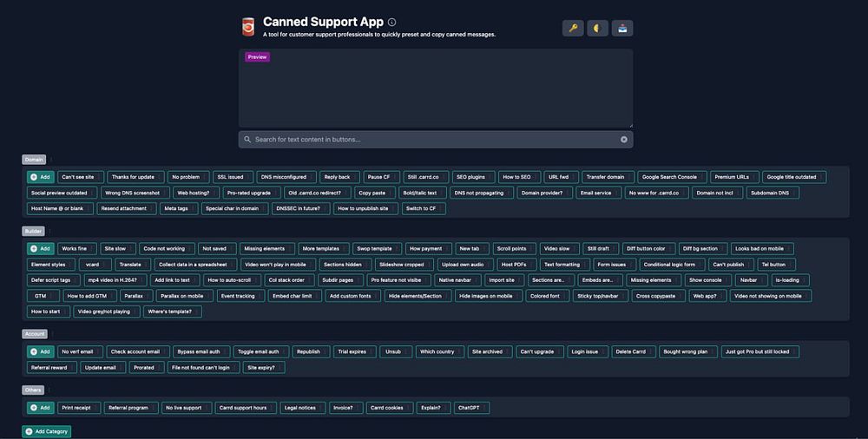Open the options dots next to Others label

pyautogui.click(x=49, y=390)
